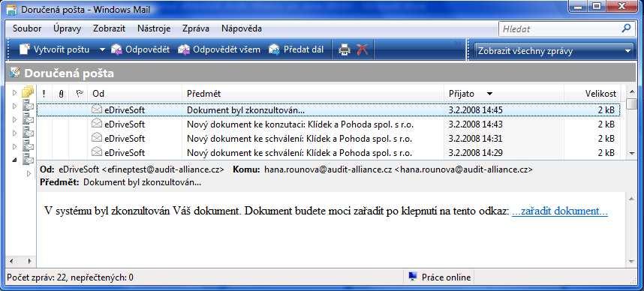Collapse the expanded account node in folder tree
Image resolution: width=644 pixels, height=291 pixels.
pos(15,160)
